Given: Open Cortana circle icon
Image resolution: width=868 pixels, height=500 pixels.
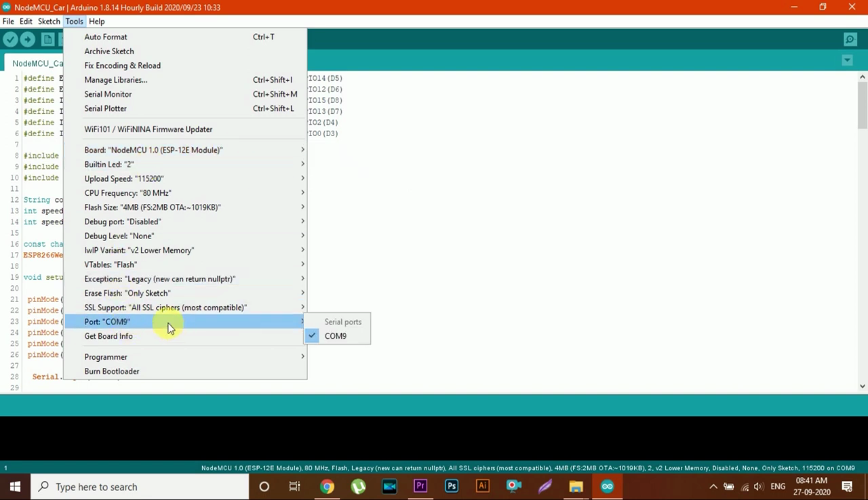Looking at the screenshot, I should tap(264, 486).
